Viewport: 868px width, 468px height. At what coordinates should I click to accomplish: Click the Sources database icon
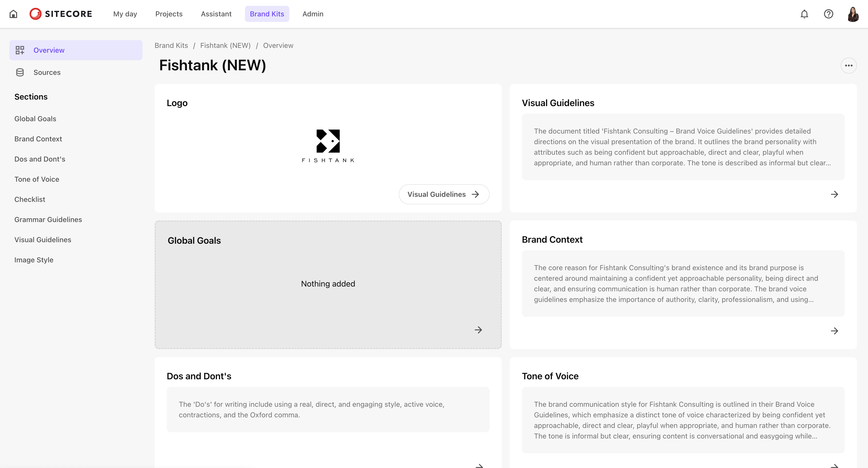tap(20, 72)
